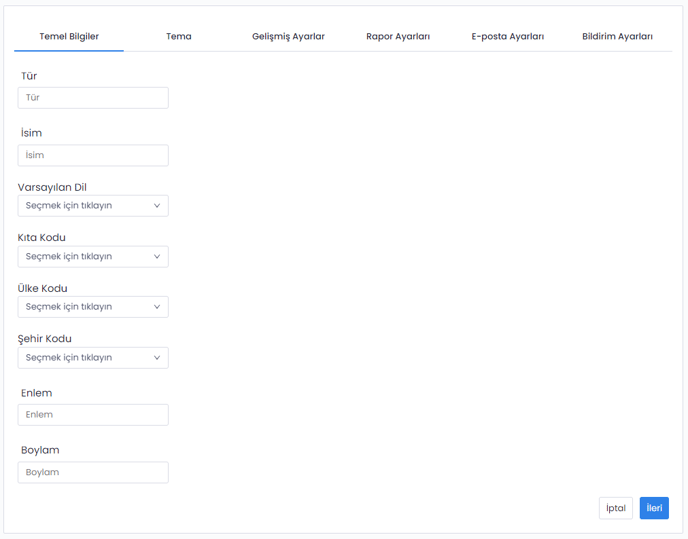Click the chevron arrow in Şehir Kodu

pyautogui.click(x=157, y=358)
